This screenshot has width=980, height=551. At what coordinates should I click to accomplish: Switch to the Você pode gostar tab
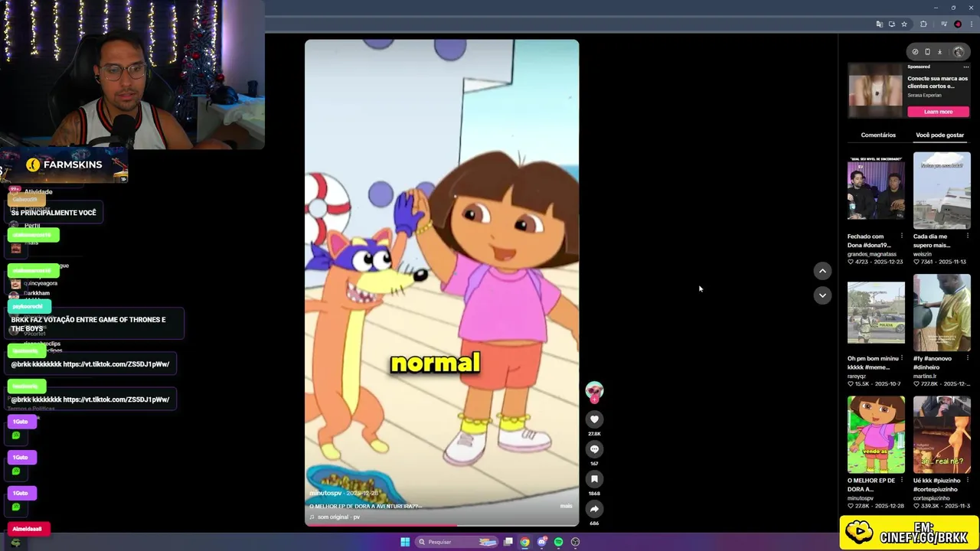[939, 135]
